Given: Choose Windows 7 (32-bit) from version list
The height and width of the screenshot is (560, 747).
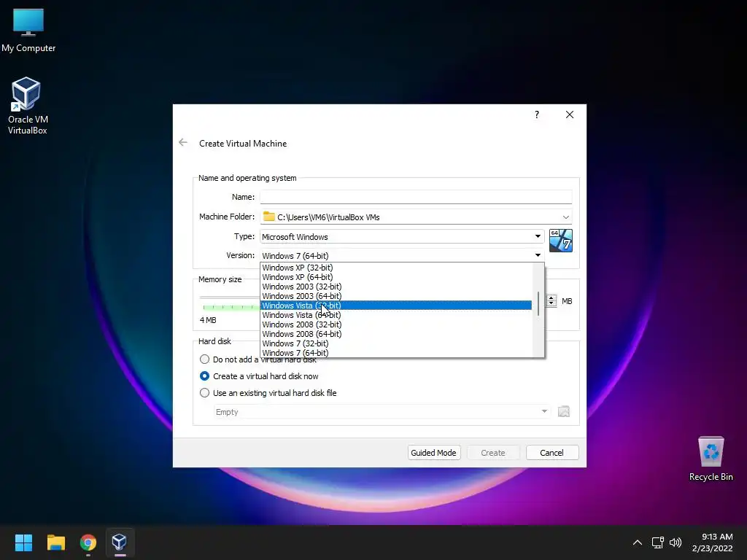Looking at the screenshot, I should click(396, 344).
